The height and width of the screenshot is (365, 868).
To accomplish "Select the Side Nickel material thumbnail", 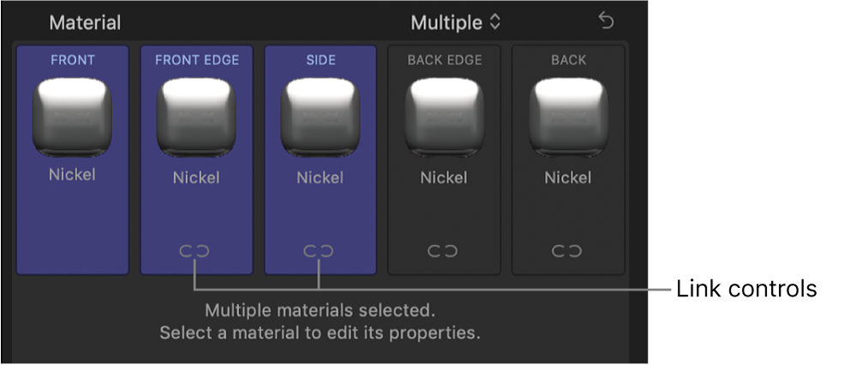I will click(320, 118).
